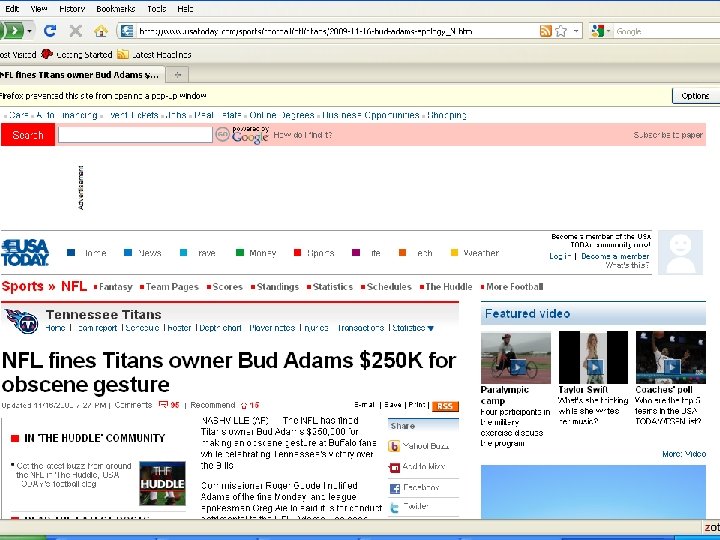Click the Comments bubble icon
Image resolution: width=720 pixels, height=540 pixels.
pos(163,405)
